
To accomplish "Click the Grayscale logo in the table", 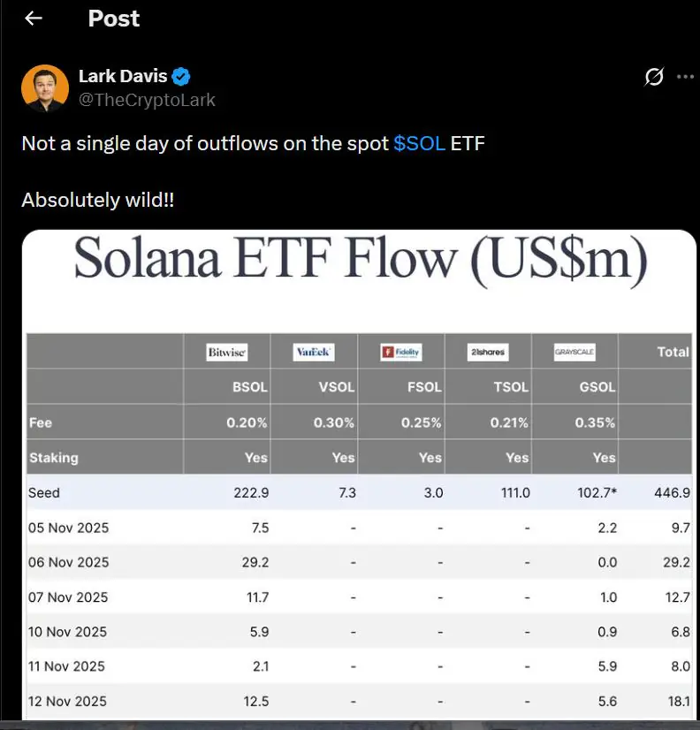I will pyautogui.click(x=574, y=352).
